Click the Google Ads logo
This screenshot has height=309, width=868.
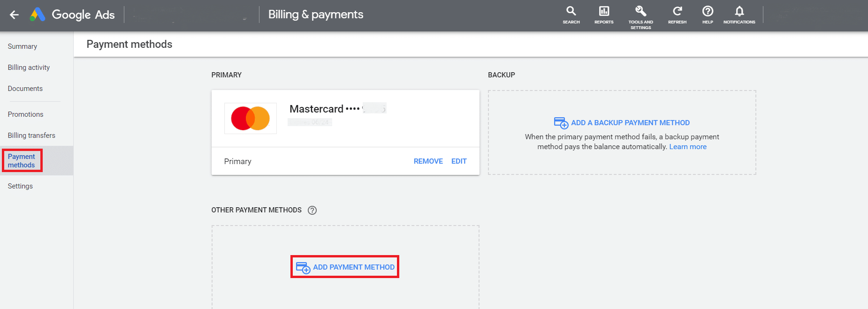[x=38, y=15]
